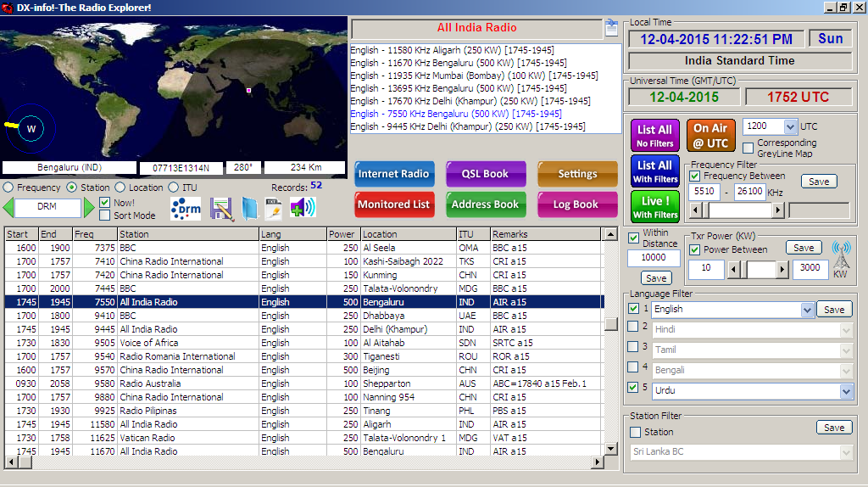Toggle the Now! checkbox
Viewport: 868px width, 487px height.
tap(104, 202)
